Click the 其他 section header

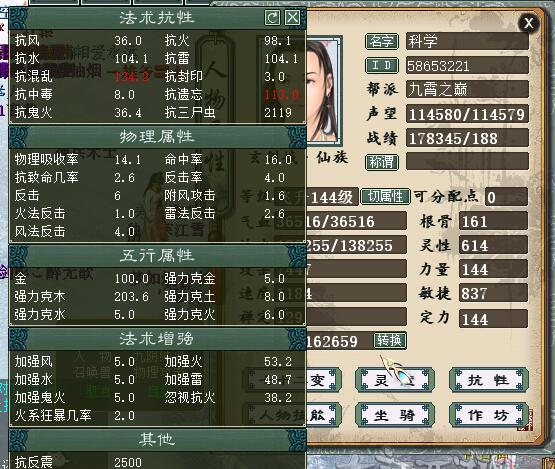pos(157,439)
